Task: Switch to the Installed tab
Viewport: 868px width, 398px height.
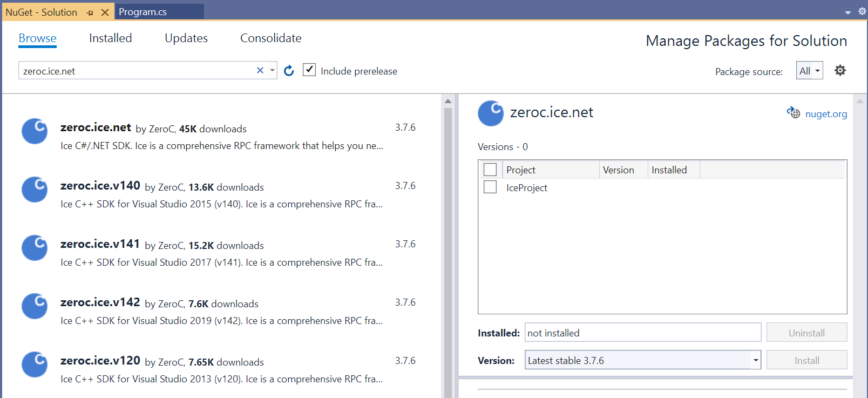Action: coord(110,38)
